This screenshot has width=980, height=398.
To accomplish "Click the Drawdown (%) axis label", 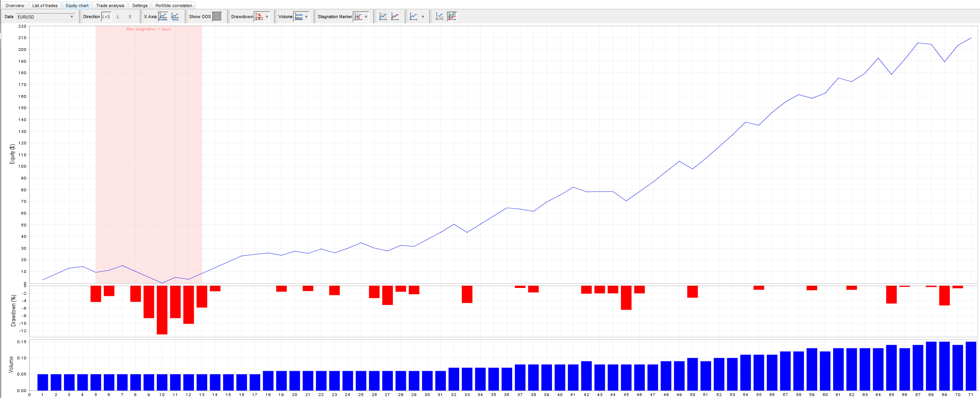I will pyautogui.click(x=13, y=310).
